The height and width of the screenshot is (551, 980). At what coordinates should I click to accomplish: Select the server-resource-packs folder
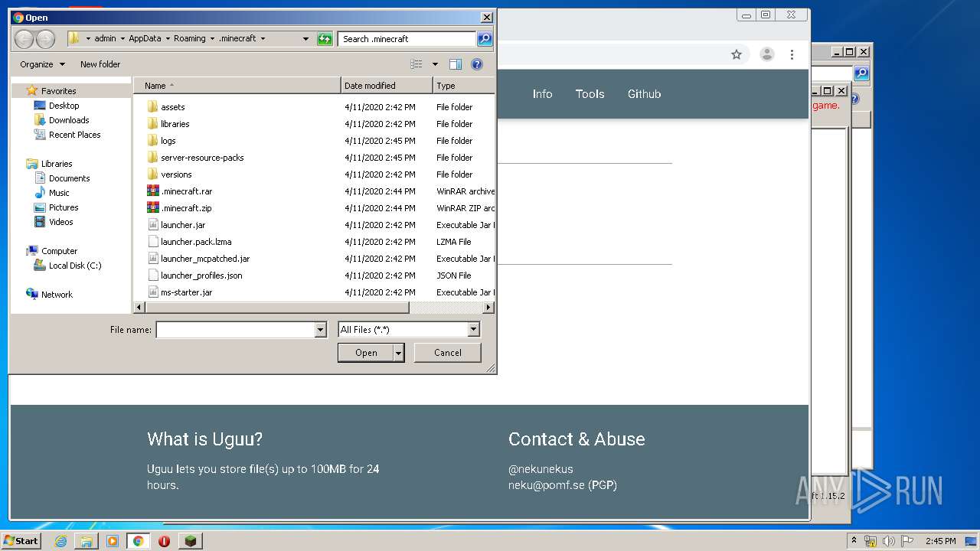click(202, 158)
